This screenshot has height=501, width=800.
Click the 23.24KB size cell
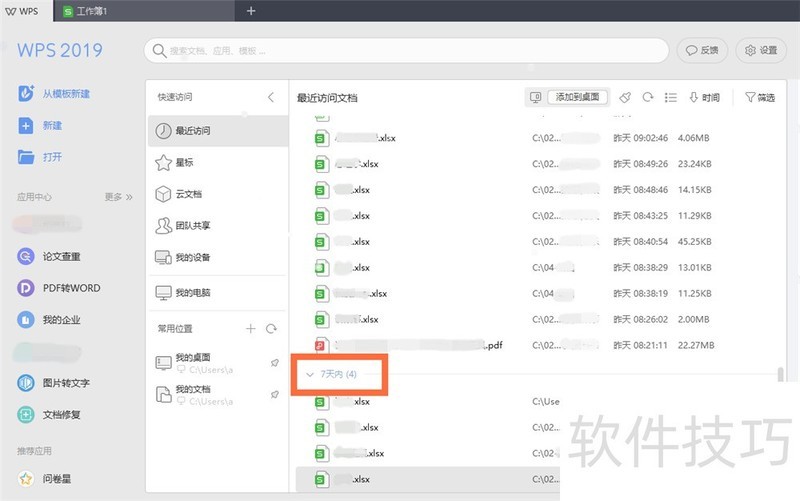coord(694,164)
